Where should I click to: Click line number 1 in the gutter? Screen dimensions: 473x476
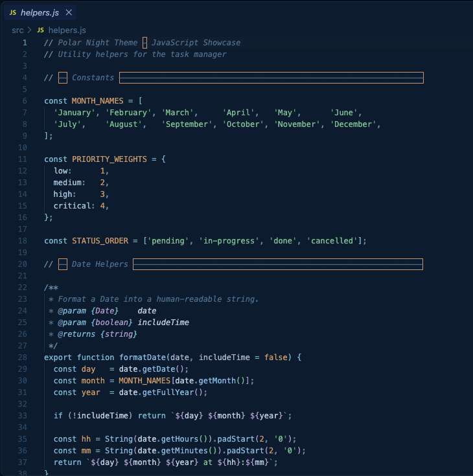click(25, 43)
